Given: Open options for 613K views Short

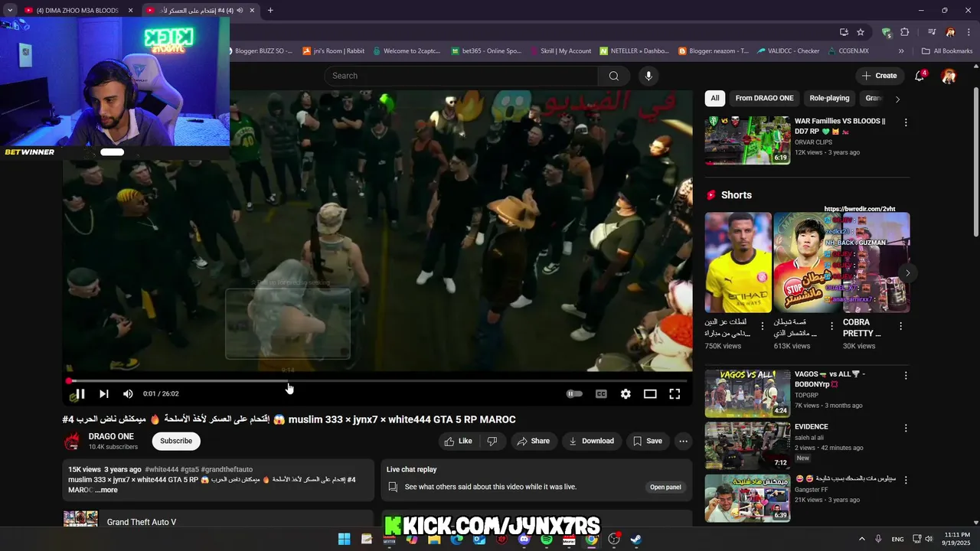Looking at the screenshot, I should pos(831,326).
